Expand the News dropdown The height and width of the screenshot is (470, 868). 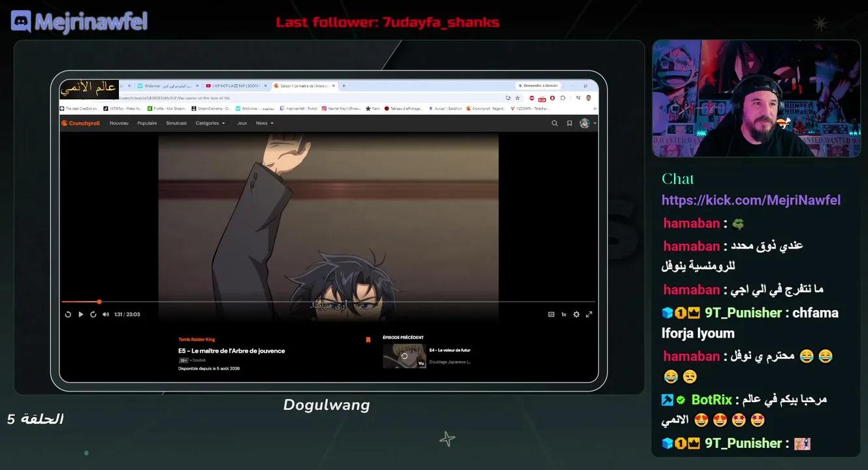coord(265,123)
